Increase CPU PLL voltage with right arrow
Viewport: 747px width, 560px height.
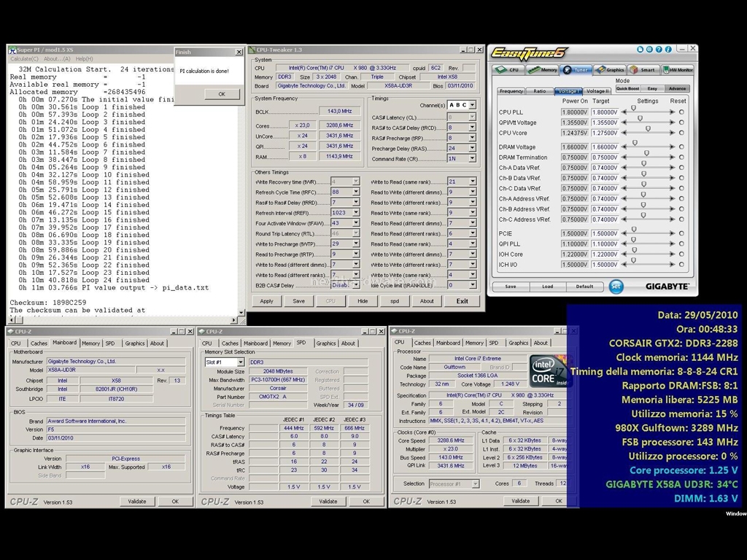[x=672, y=112]
